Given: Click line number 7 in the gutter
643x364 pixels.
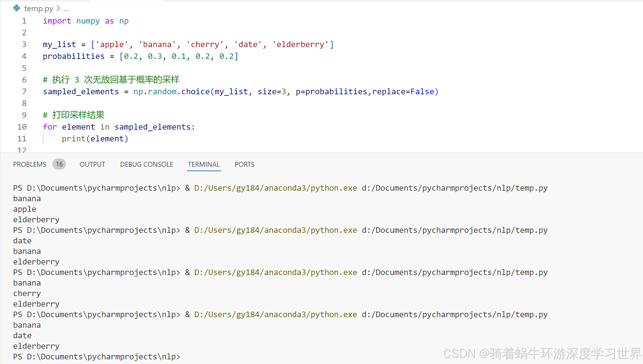Looking at the screenshot, I should tap(24, 91).
